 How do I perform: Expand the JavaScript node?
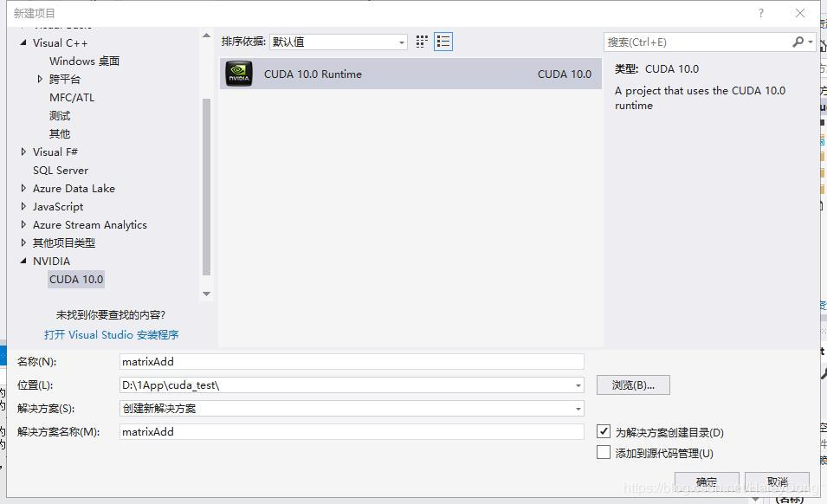pyautogui.click(x=23, y=206)
